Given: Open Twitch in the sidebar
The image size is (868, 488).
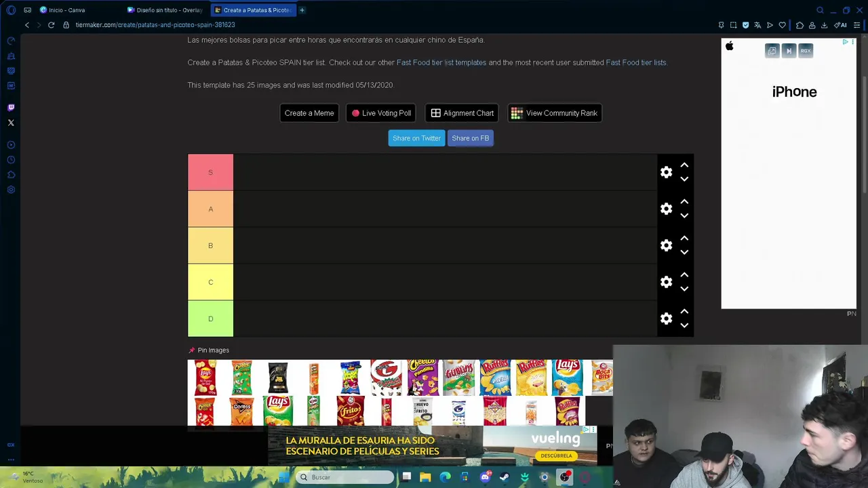Looking at the screenshot, I should [11, 108].
